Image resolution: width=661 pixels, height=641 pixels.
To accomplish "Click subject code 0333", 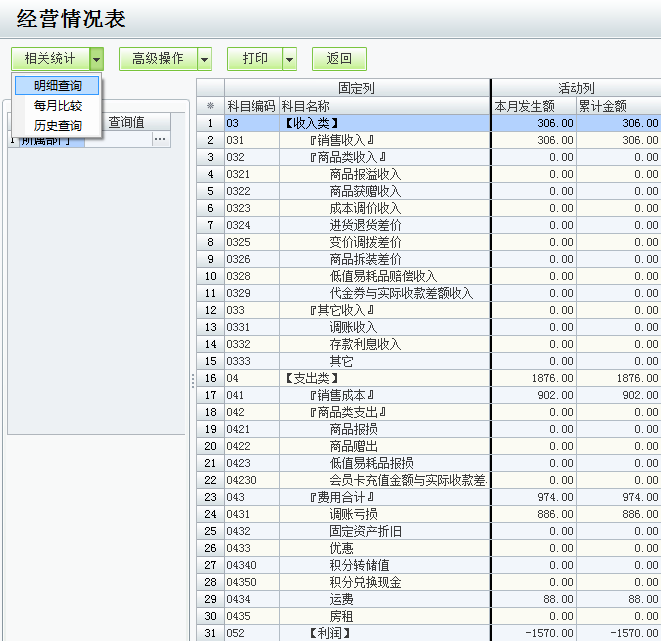I will 238,361.
